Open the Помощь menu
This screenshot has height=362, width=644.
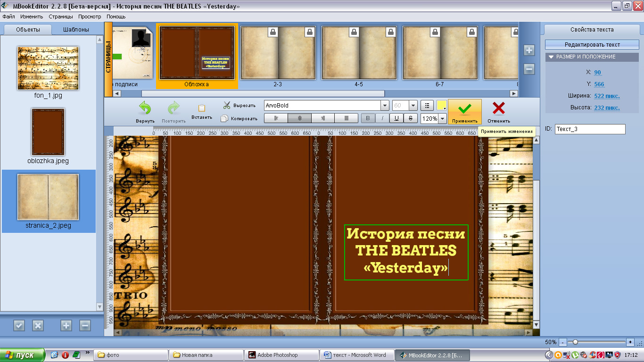tap(116, 16)
